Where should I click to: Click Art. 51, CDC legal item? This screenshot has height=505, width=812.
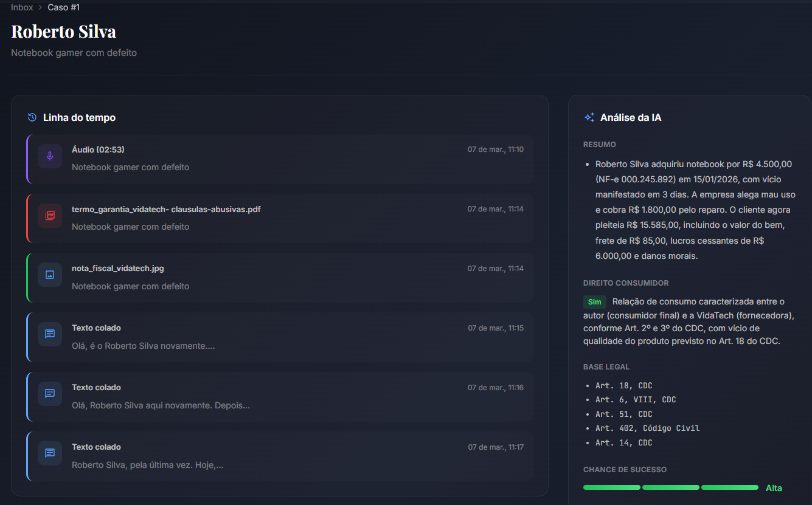(x=624, y=414)
